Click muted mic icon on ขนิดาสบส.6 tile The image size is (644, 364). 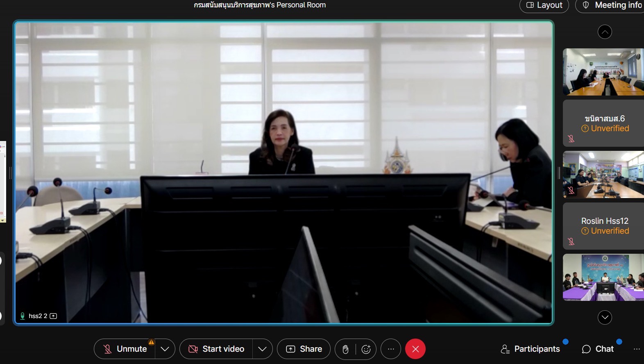click(571, 139)
